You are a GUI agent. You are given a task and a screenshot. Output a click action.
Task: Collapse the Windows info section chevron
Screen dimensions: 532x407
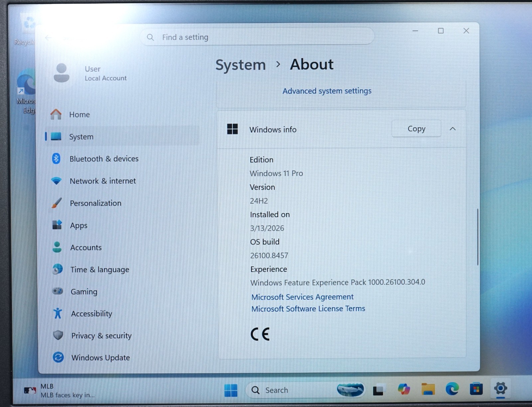tap(453, 129)
